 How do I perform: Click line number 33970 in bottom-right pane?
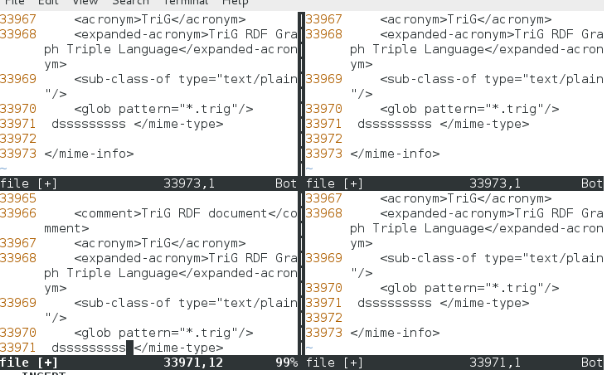(324, 288)
